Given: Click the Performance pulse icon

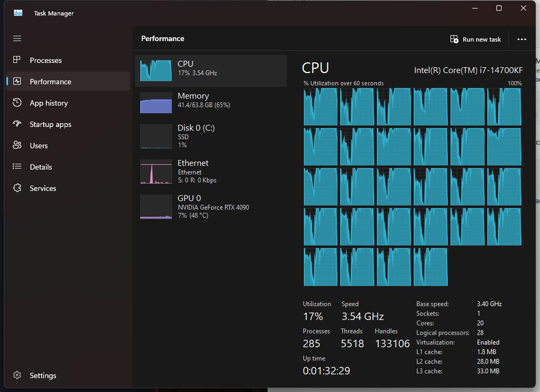Looking at the screenshot, I should click(x=17, y=81).
